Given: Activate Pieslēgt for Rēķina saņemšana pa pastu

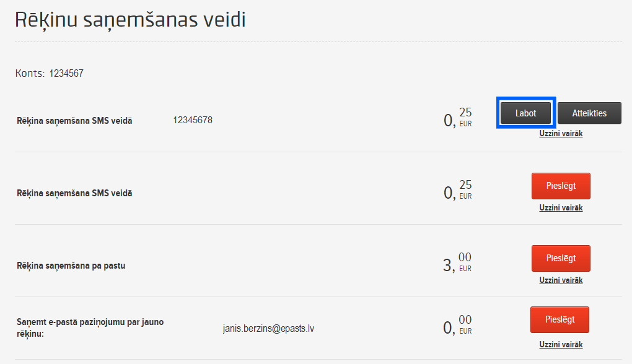Looking at the screenshot, I should (x=561, y=259).
